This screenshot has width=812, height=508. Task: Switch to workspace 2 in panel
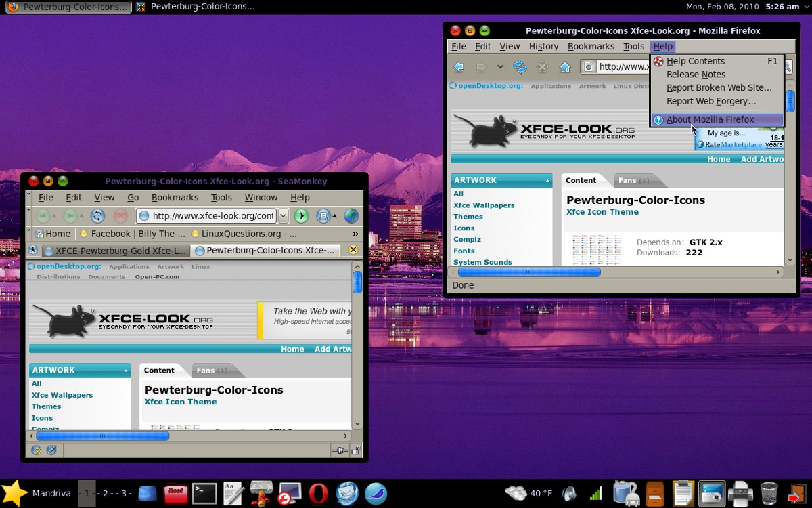[x=105, y=494]
